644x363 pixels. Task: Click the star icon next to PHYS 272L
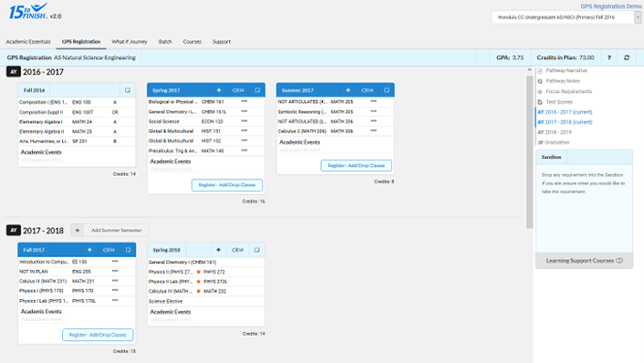pos(199,282)
